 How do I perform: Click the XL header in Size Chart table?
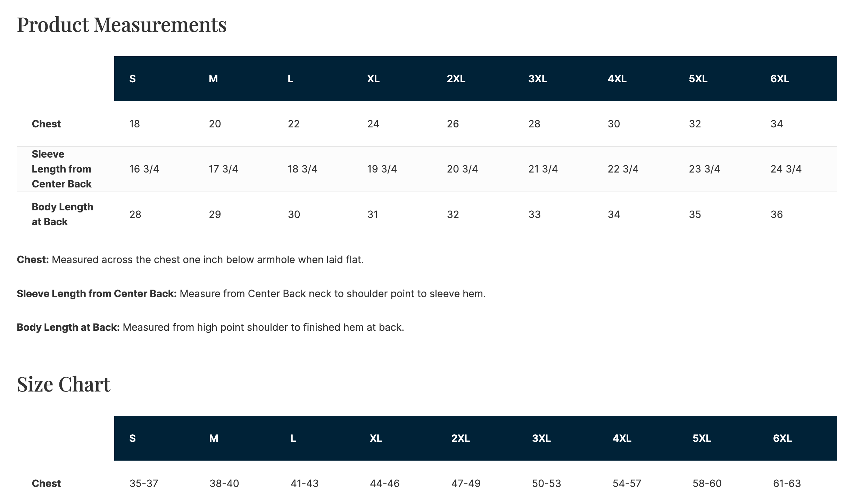point(376,438)
